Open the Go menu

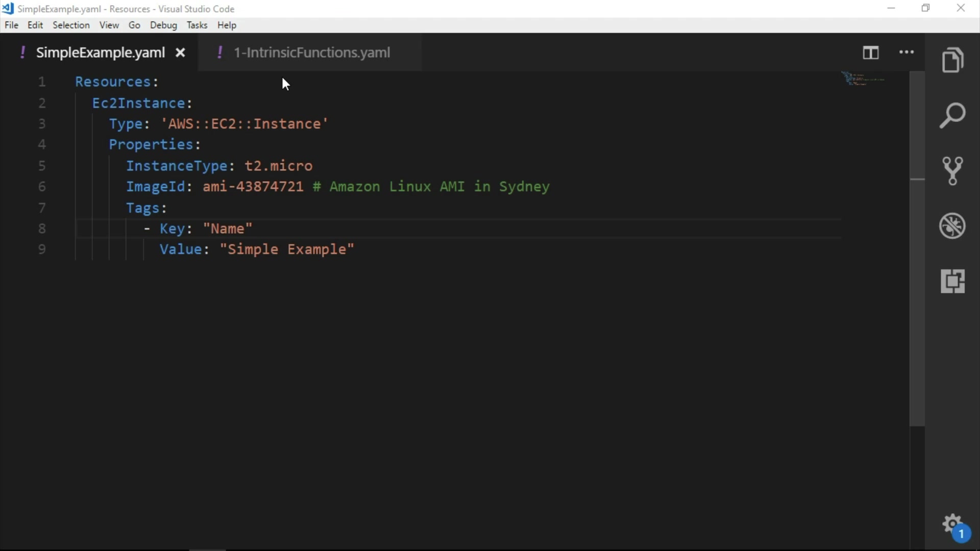coord(134,25)
